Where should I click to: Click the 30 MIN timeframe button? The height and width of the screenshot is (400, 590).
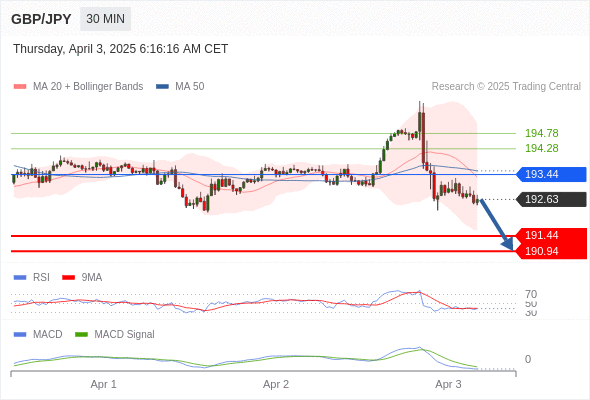(x=105, y=19)
